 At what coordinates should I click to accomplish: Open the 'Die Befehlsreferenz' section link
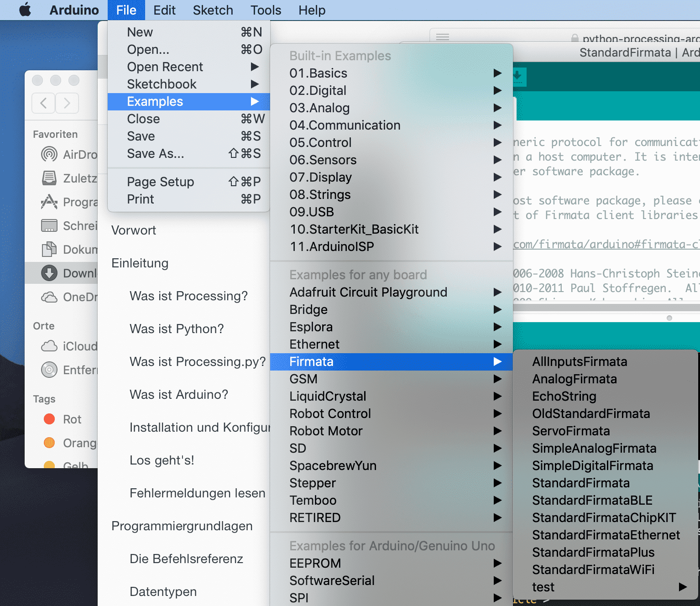click(186, 559)
